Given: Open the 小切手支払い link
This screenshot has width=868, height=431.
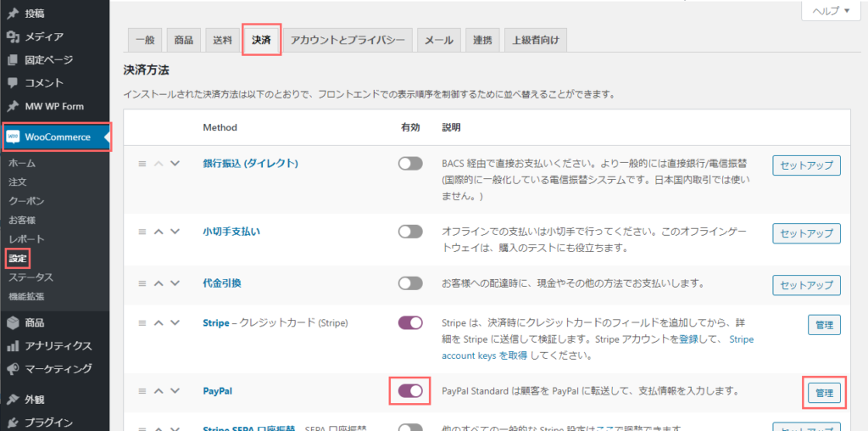Looking at the screenshot, I should pos(231,232).
